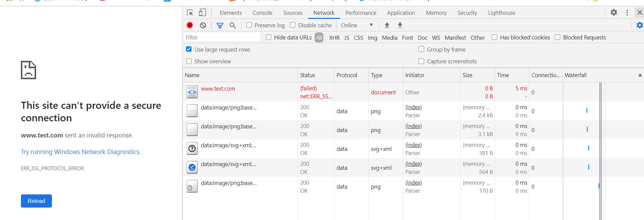The height and width of the screenshot is (220, 644).
Task: Check the Blocked Requests checkbox
Action: (558, 37)
